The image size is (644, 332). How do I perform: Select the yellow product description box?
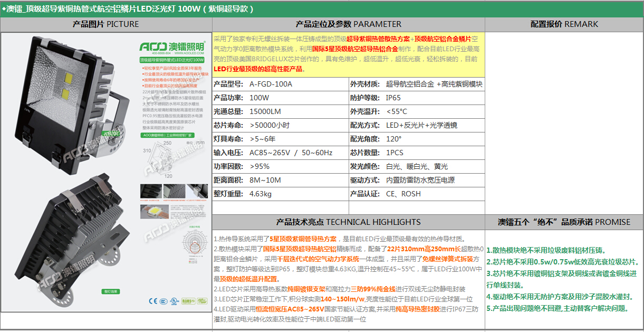[349, 54]
